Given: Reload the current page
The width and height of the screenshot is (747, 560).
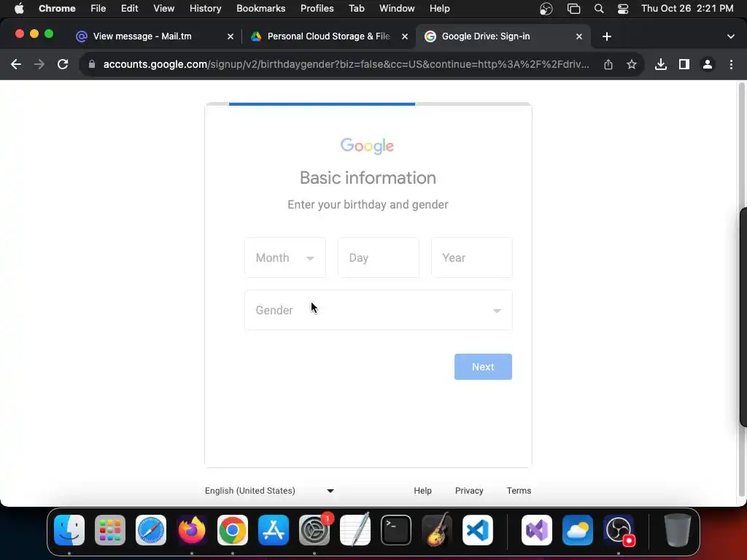Looking at the screenshot, I should (63, 64).
